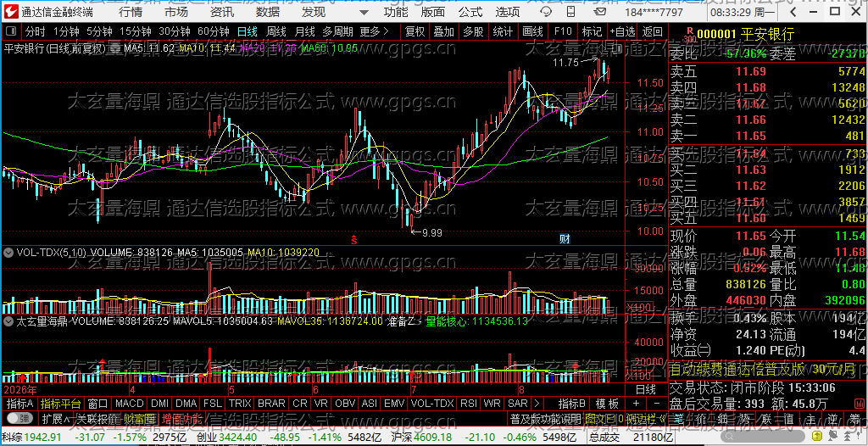Open the 市场 menu

[x=176, y=12]
